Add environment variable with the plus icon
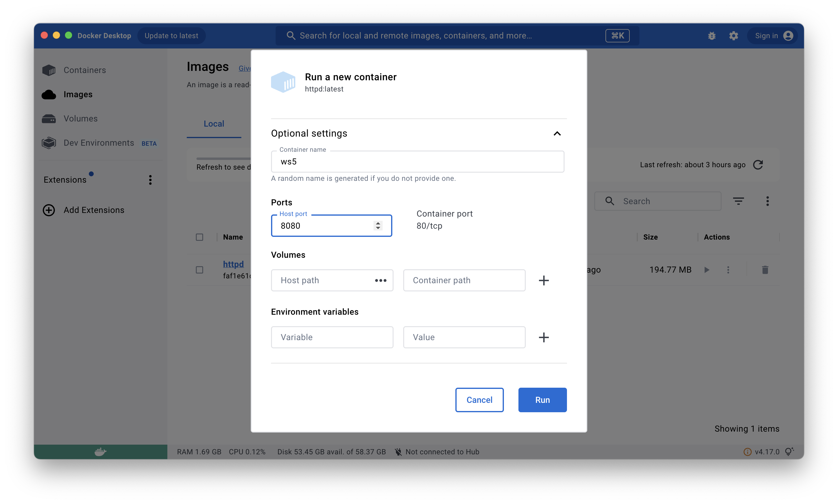838x504 pixels. pos(544,337)
